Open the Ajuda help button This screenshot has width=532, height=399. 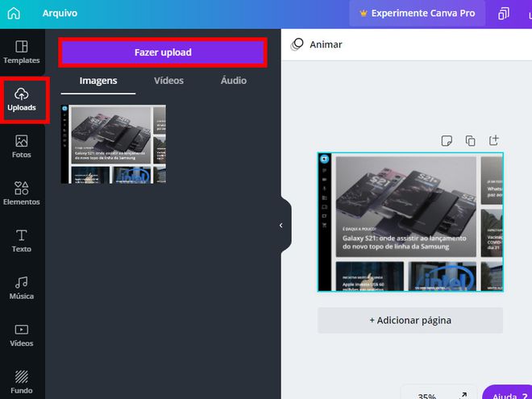[509, 393]
